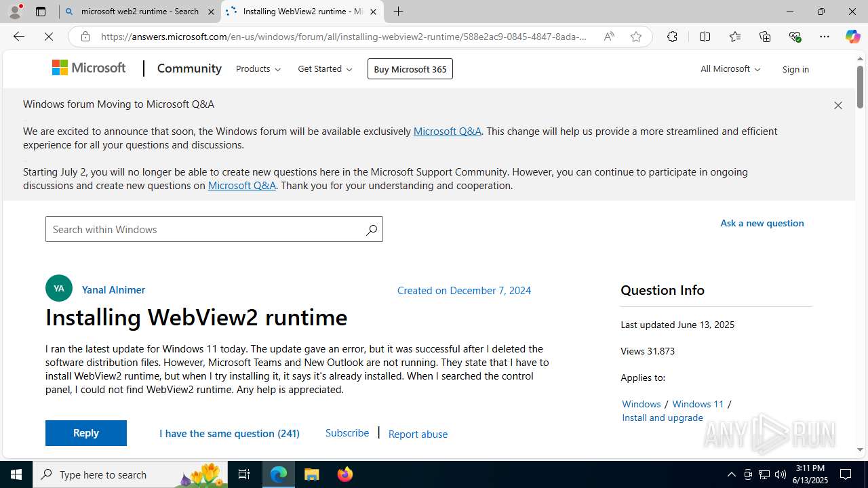The height and width of the screenshot is (488, 868).
Task: Click Report abuse link
Action: pyautogui.click(x=418, y=434)
